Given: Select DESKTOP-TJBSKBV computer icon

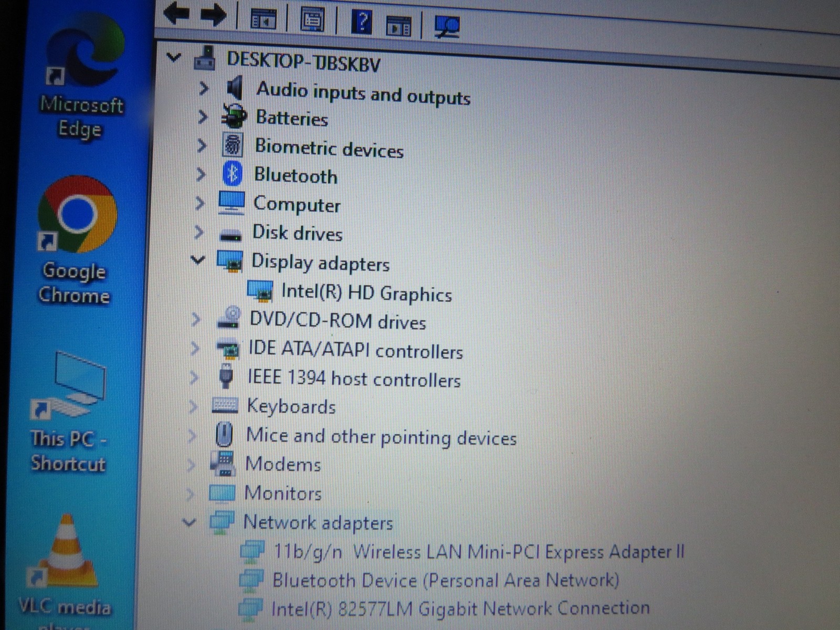Looking at the screenshot, I should pos(205,58).
